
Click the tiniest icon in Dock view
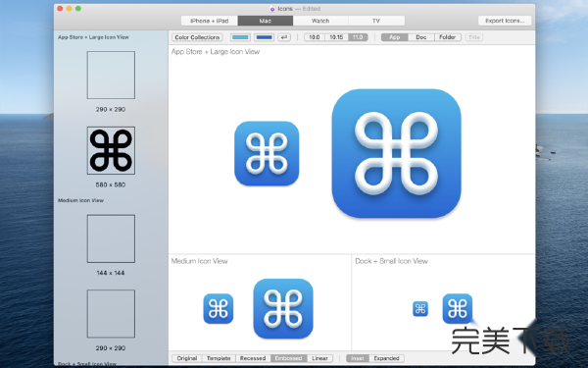420,309
